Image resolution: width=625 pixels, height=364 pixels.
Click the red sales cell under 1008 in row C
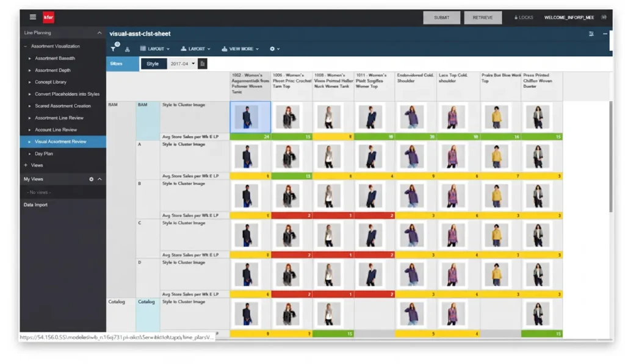pos(333,255)
